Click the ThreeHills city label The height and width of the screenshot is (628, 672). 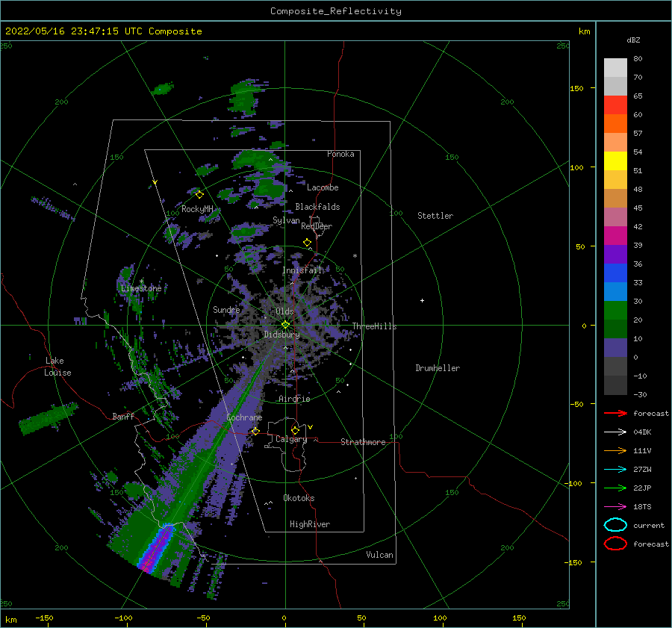[374, 326]
